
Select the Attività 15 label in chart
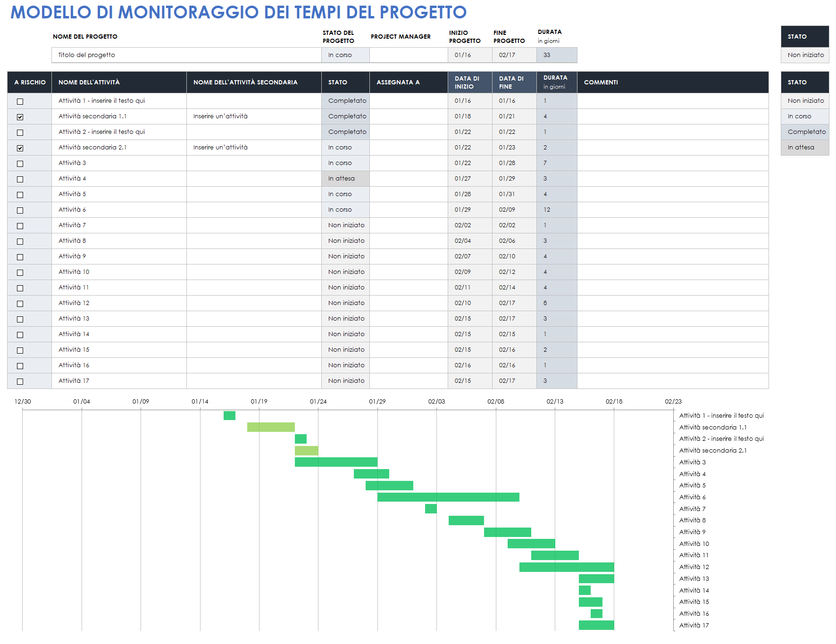point(694,602)
